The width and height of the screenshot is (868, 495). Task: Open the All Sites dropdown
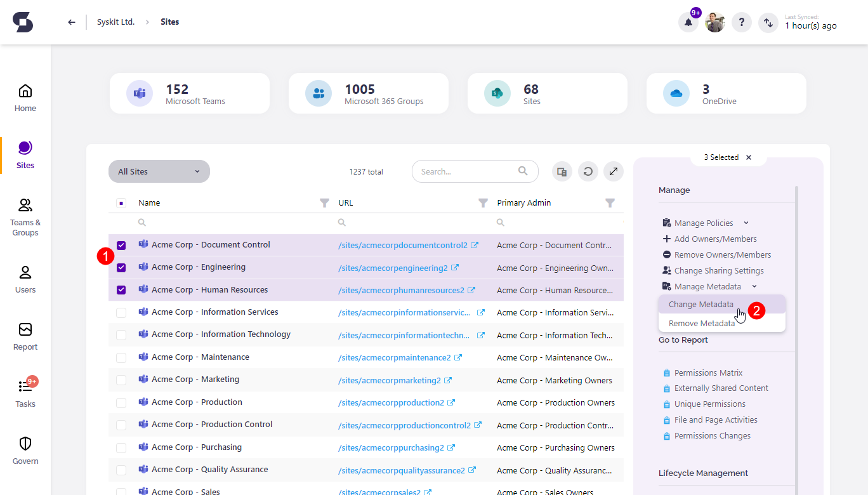click(159, 171)
